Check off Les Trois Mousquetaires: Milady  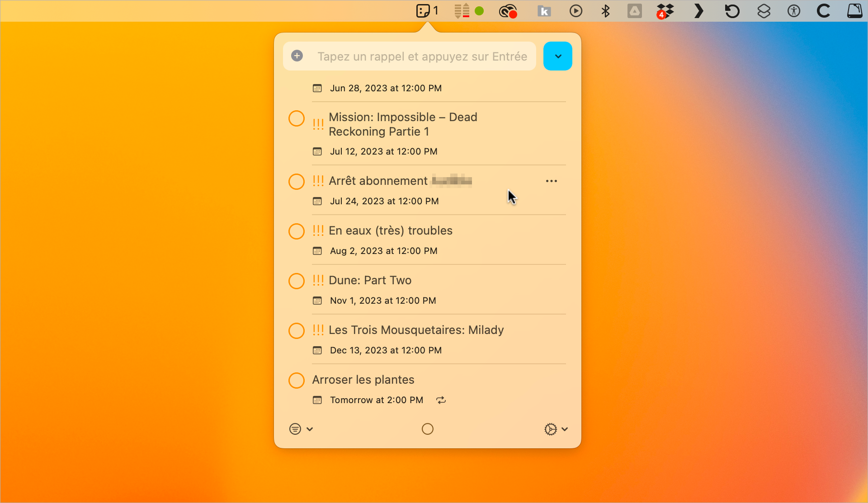coord(297,330)
